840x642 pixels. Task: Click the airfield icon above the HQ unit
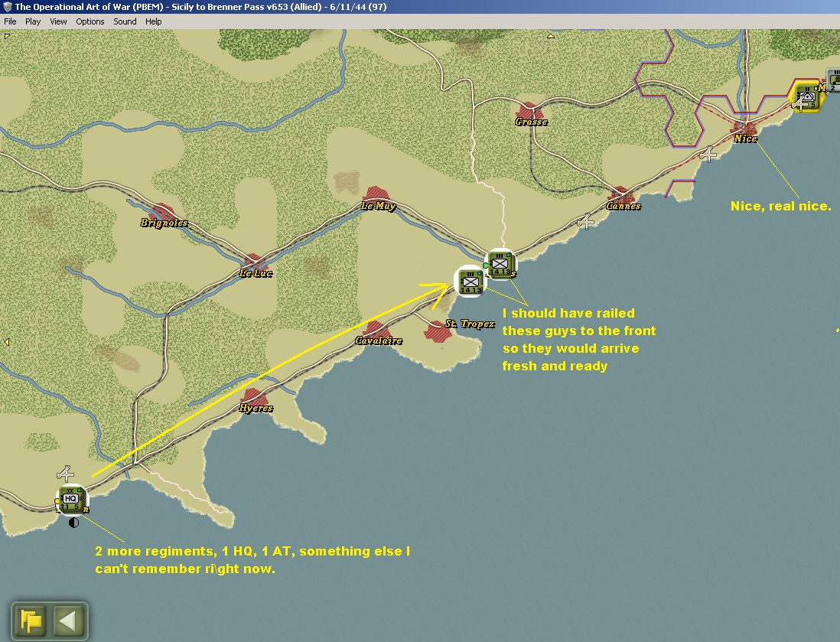(x=65, y=474)
